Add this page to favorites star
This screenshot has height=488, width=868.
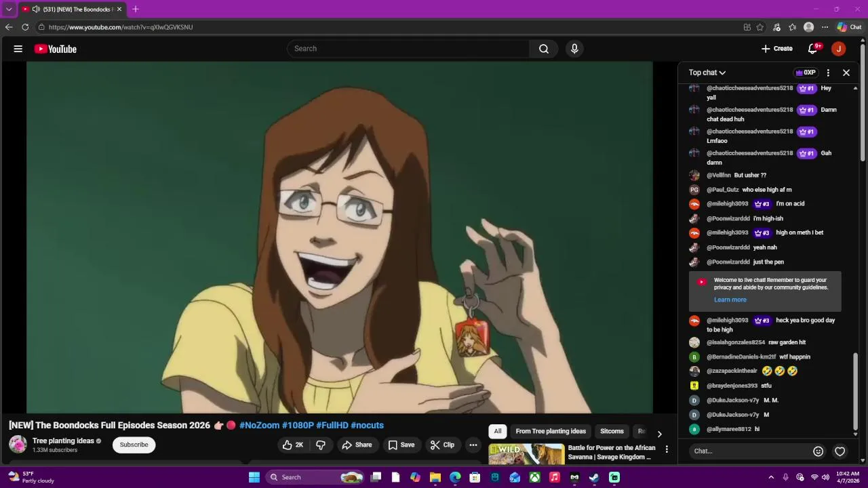click(x=760, y=27)
